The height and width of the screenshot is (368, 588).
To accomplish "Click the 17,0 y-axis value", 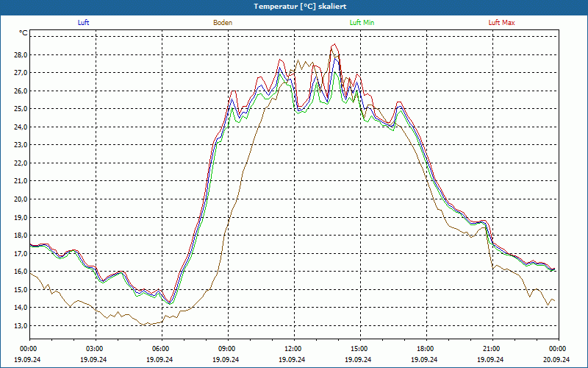I will [x=21, y=253].
